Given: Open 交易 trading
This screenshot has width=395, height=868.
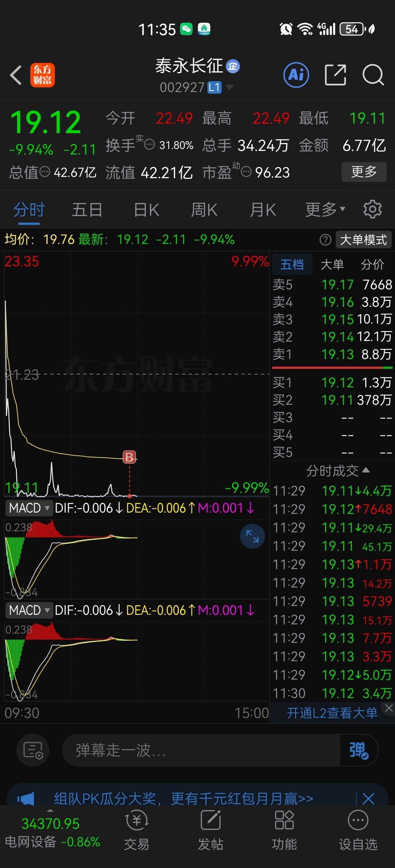Looking at the screenshot, I should tap(137, 830).
